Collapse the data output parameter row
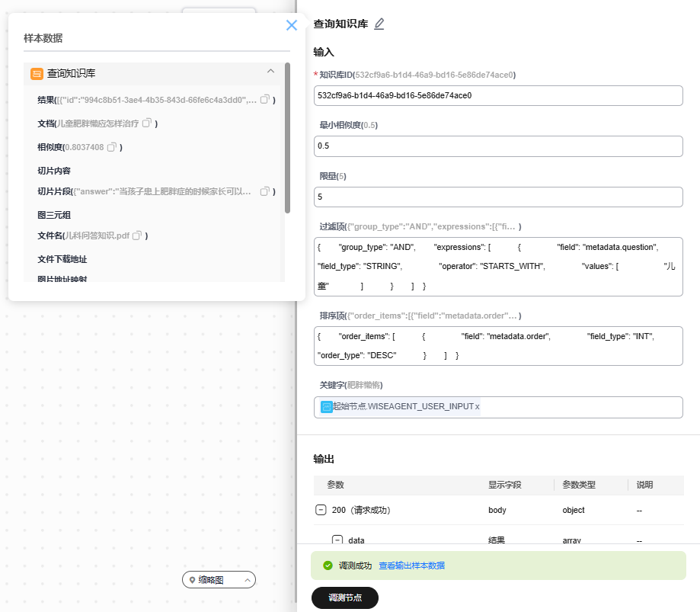Image resolution: width=700 pixels, height=612 pixels. [x=337, y=540]
